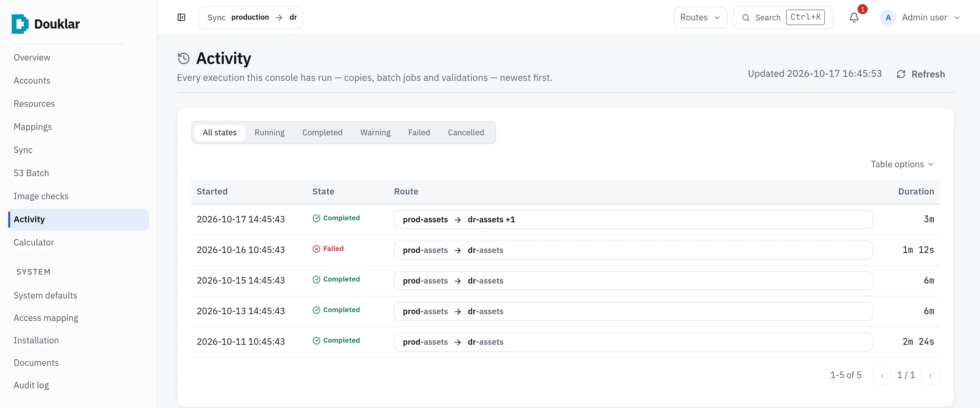Collapse the sidebar with the panel toggle icon

181,17
